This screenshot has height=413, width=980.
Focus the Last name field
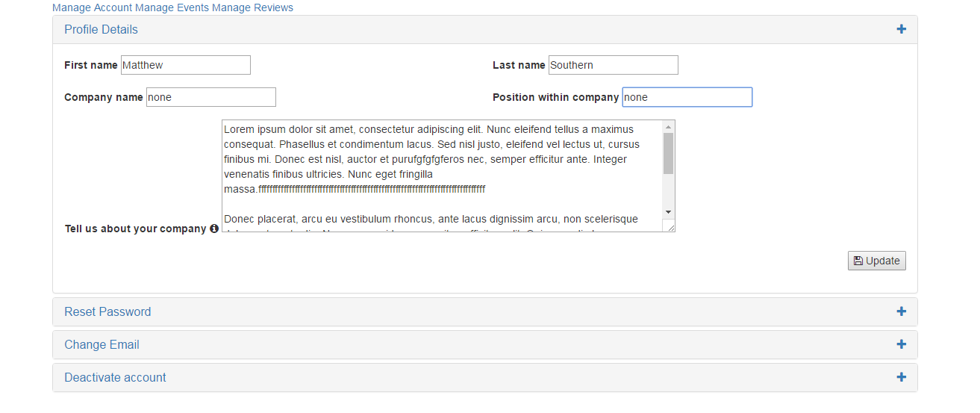614,65
